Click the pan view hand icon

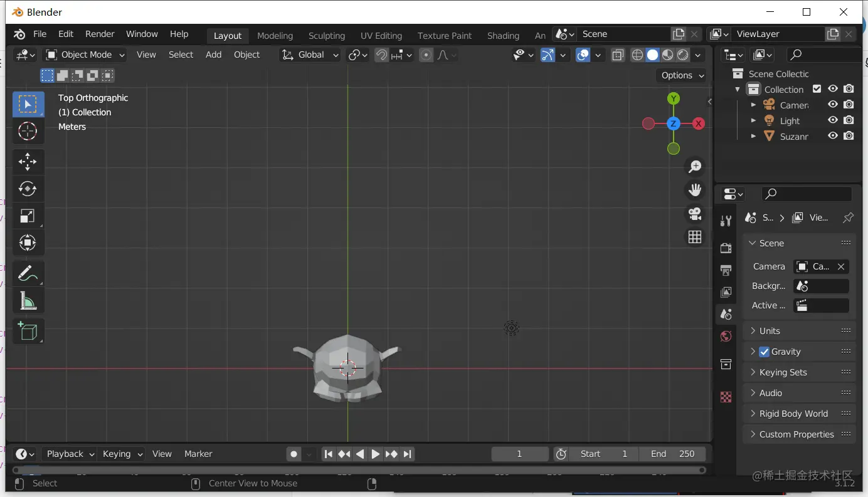[x=695, y=190]
